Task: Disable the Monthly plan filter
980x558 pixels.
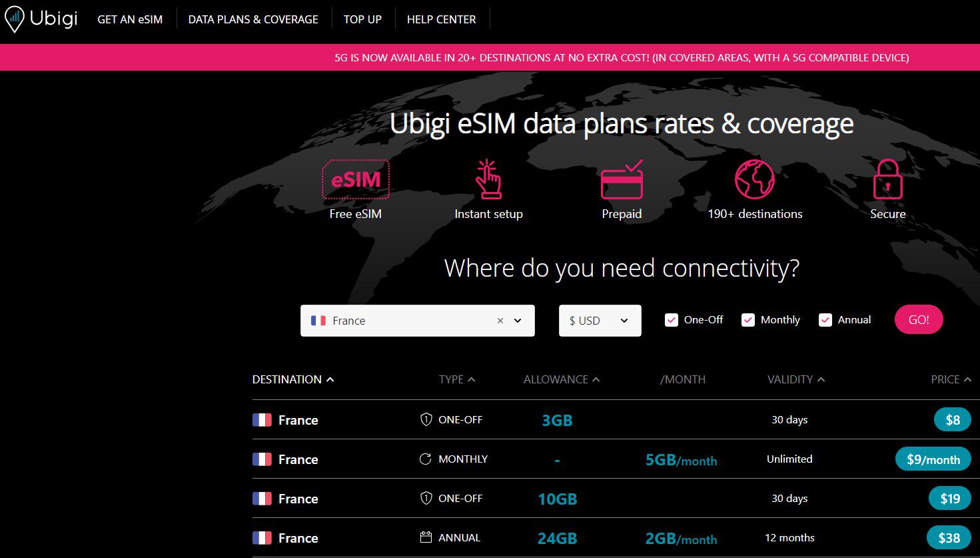Action: click(x=747, y=320)
